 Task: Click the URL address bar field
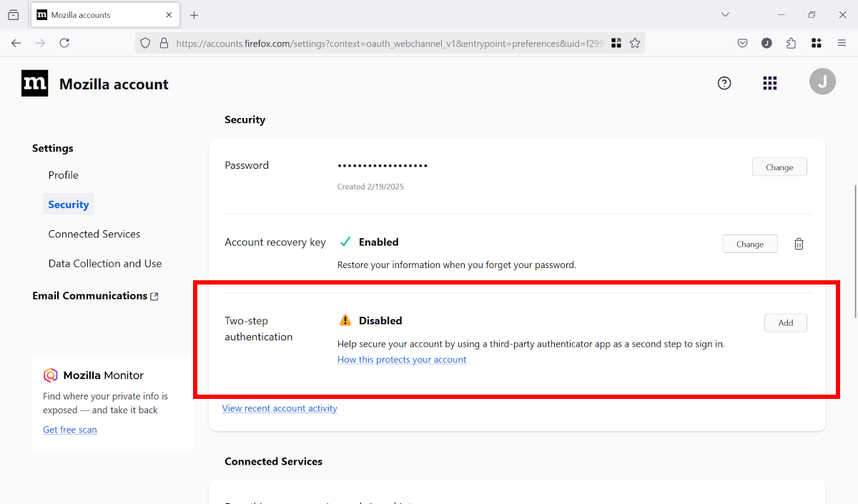pyautogui.click(x=386, y=44)
